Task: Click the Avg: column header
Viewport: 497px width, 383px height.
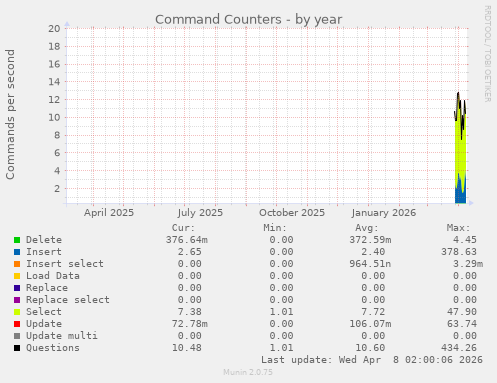Action: point(367,228)
